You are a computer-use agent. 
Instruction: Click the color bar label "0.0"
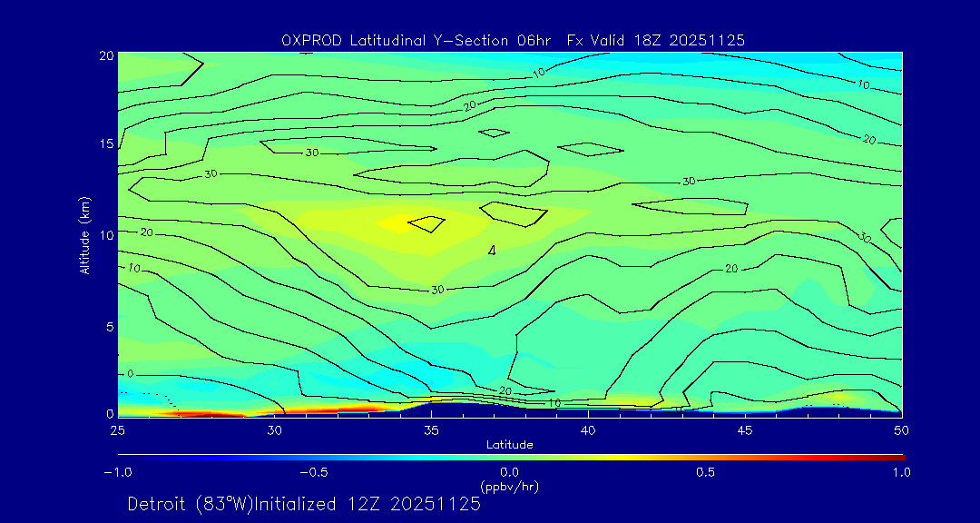click(509, 472)
